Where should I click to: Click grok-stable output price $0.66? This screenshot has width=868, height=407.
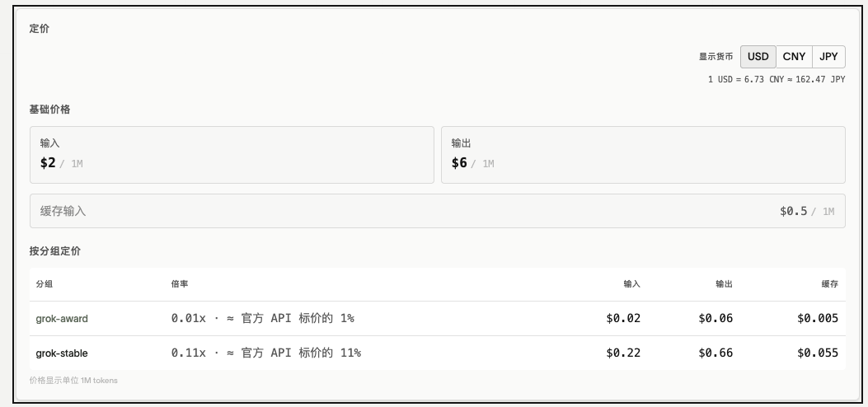point(716,353)
